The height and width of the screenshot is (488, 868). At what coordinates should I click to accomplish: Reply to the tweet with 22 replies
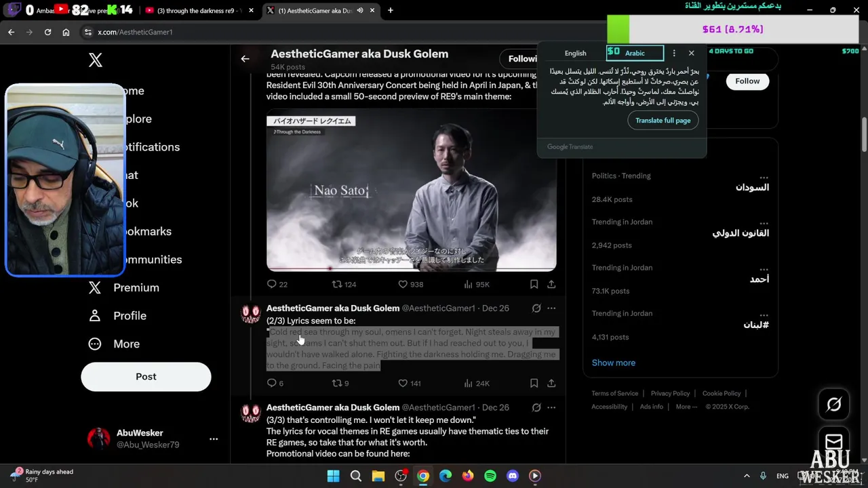(x=271, y=284)
